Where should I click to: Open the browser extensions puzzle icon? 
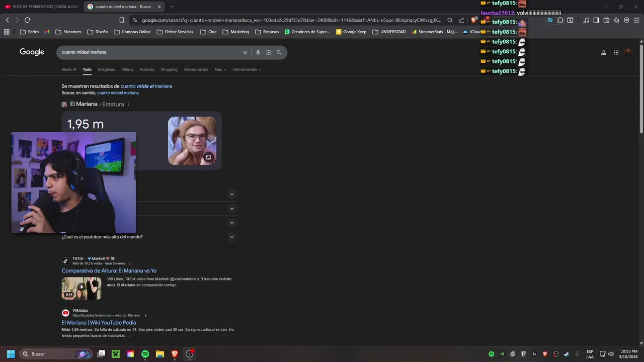coord(560,20)
